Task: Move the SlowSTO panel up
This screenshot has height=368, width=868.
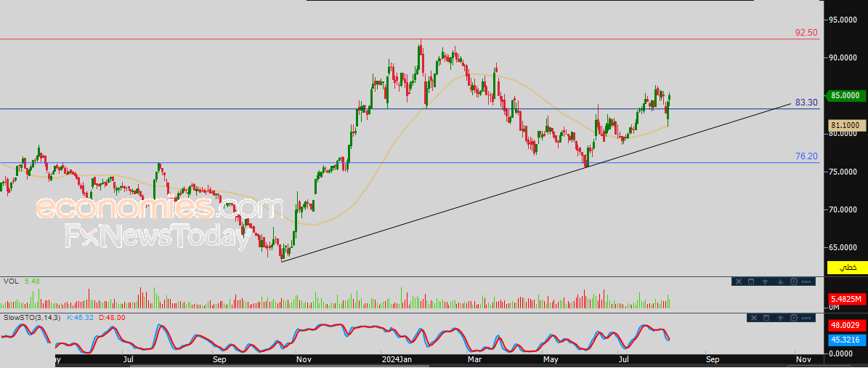Action: pyautogui.click(x=781, y=318)
